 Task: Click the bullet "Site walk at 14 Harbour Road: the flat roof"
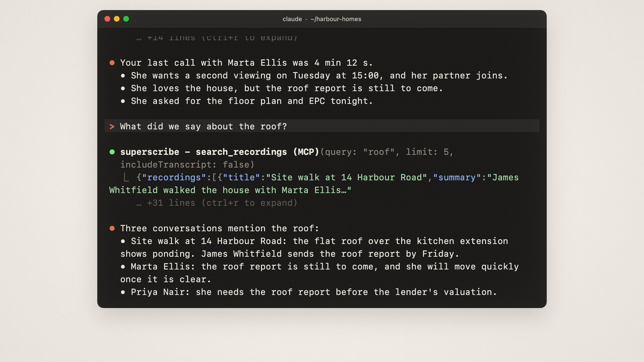[x=314, y=241]
